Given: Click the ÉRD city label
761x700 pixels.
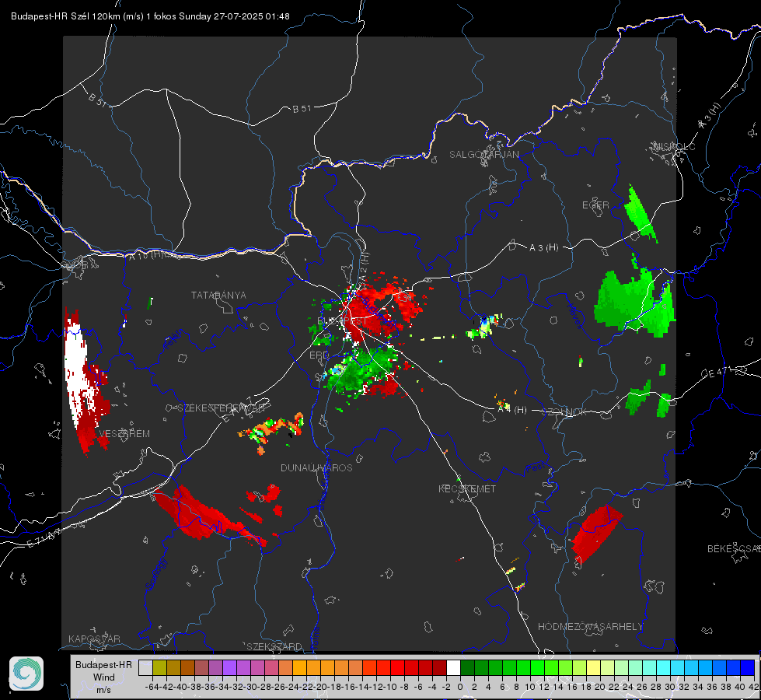Looking at the screenshot, I should [319, 355].
